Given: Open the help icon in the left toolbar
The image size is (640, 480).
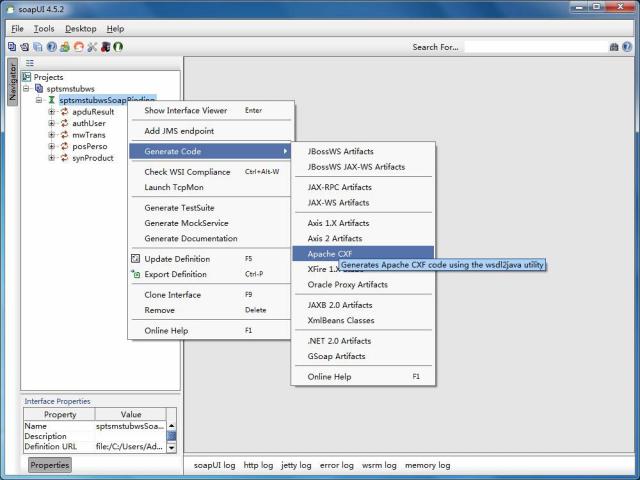Looking at the screenshot, I should pos(51,46).
